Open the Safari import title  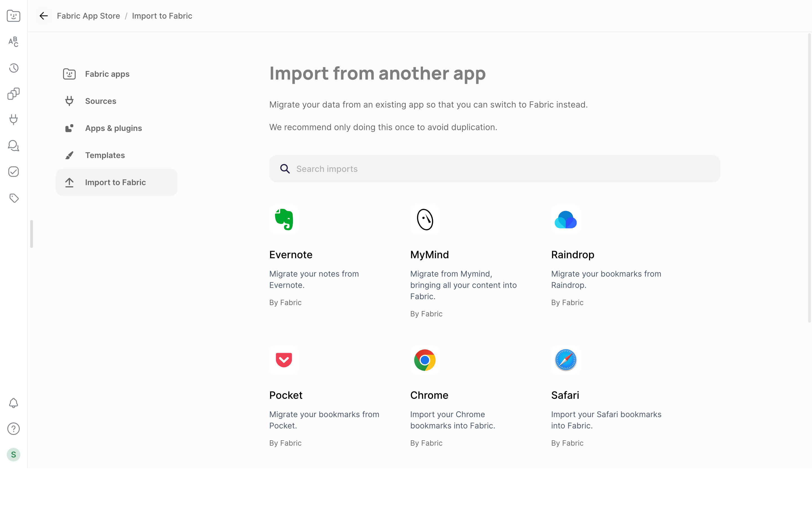point(565,395)
